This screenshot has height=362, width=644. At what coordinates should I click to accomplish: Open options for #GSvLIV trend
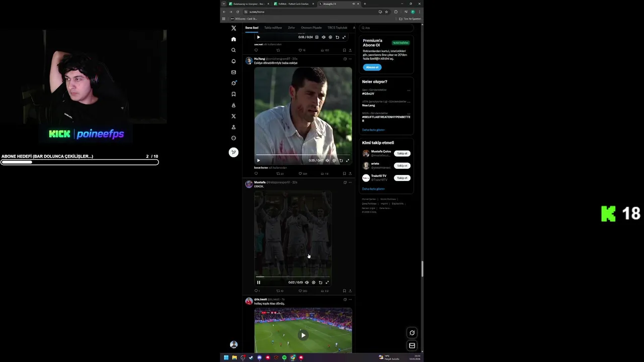409,90
